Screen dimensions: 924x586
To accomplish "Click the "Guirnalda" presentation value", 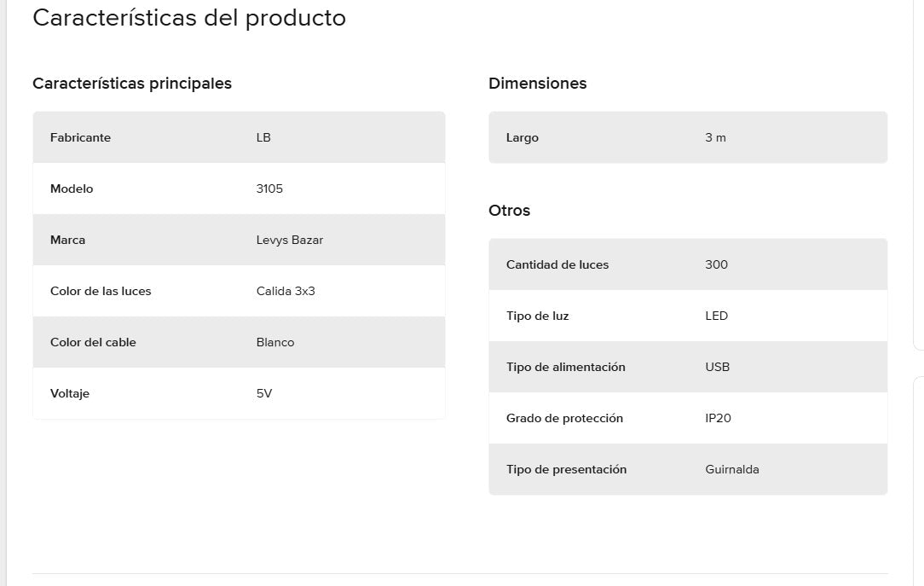I will 731,469.
